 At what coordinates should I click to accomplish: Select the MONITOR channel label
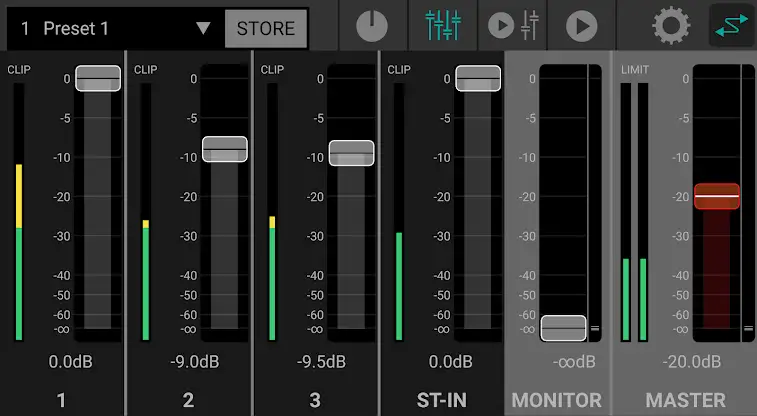point(557,400)
